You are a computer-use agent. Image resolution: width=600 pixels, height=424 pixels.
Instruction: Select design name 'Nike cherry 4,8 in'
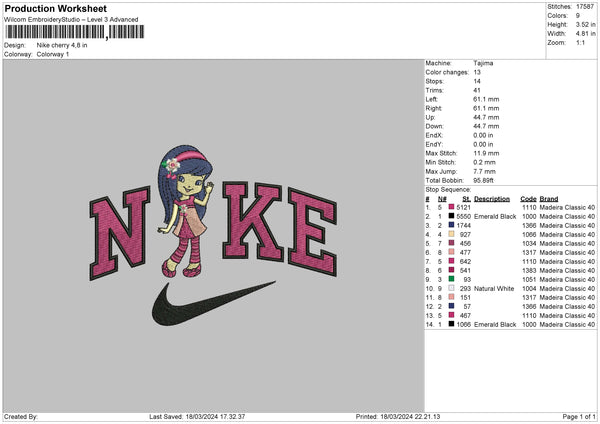62,45
